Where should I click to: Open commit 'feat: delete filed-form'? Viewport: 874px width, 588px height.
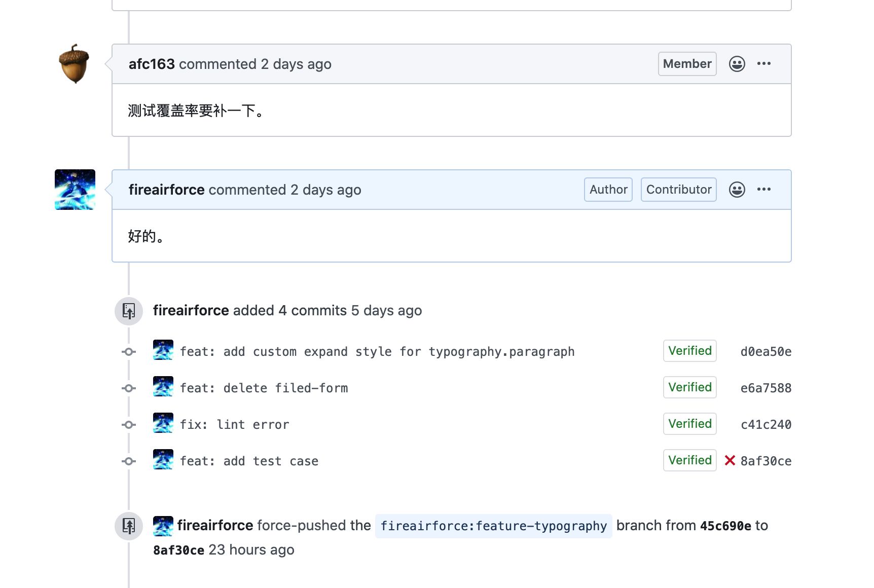264,388
